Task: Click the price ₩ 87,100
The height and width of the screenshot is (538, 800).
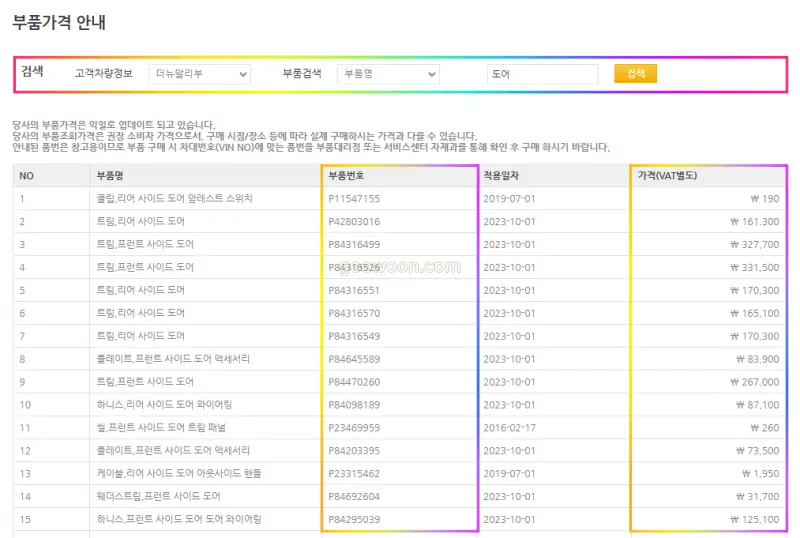Action: click(x=758, y=405)
